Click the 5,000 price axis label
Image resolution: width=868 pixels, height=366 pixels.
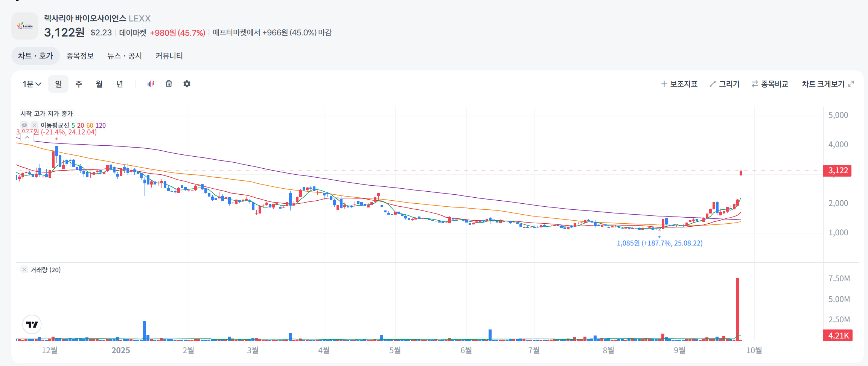838,115
